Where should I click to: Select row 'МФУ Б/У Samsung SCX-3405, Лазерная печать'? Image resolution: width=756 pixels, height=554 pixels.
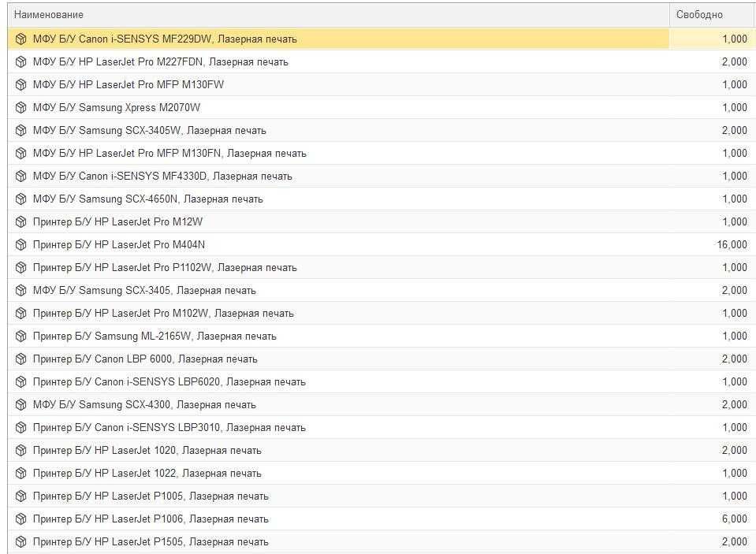click(382, 290)
